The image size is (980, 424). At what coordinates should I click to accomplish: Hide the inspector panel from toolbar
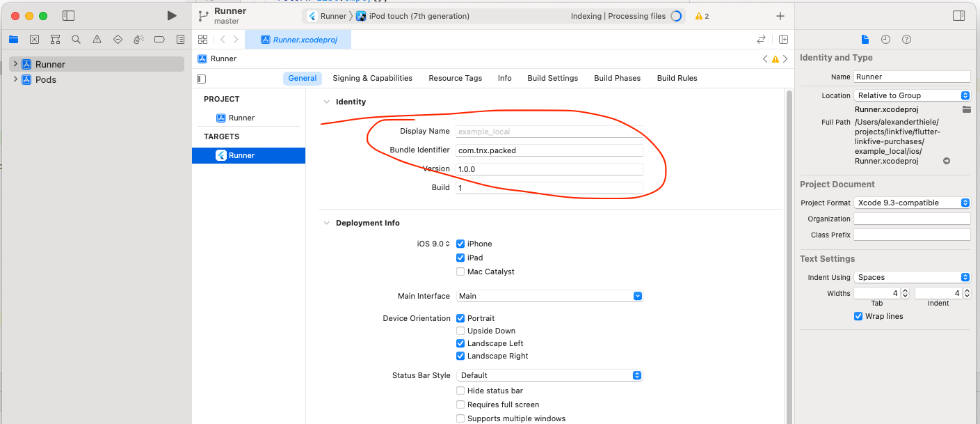(x=958, y=15)
